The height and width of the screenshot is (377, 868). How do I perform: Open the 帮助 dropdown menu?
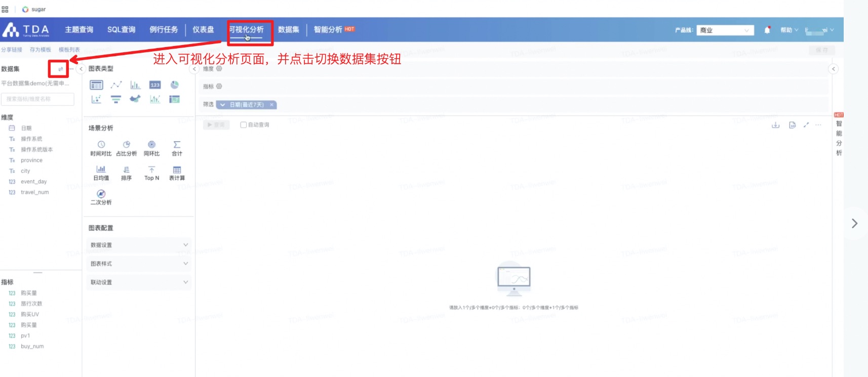click(x=788, y=30)
